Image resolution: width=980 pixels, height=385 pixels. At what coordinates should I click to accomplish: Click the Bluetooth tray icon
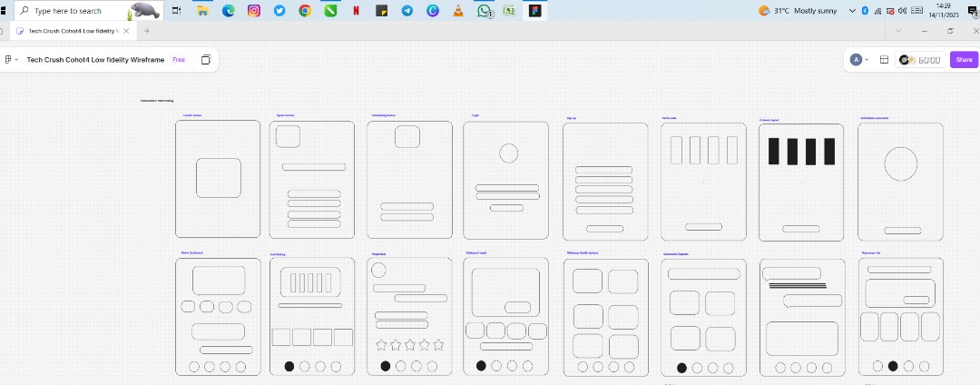(865, 11)
